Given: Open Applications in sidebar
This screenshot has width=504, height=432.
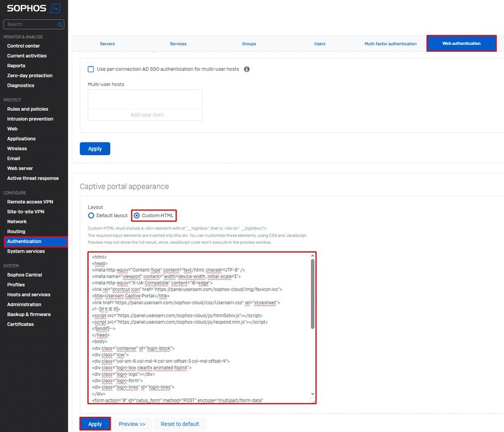Looking at the screenshot, I should point(22,139).
